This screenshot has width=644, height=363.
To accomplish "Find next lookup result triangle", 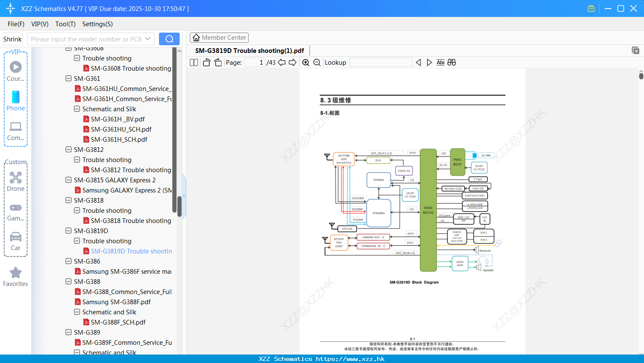I will pyautogui.click(x=429, y=62).
